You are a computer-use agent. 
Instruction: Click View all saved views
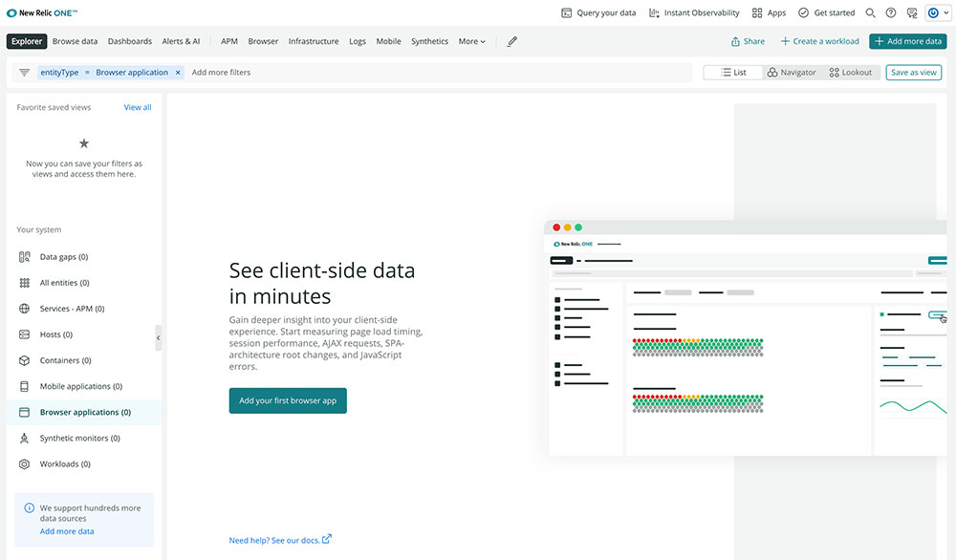point(137,107)
